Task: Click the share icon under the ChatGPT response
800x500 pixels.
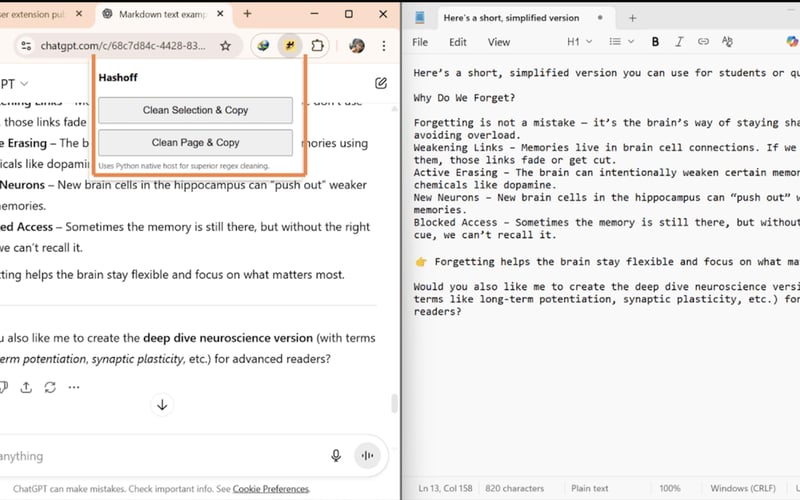Action: pyautogui.click(x=26, y=387)
